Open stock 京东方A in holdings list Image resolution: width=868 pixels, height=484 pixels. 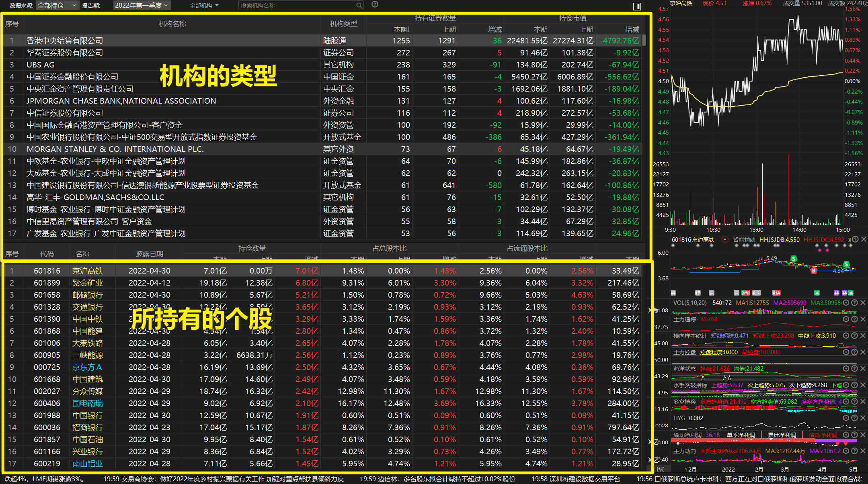pos(87,368)
